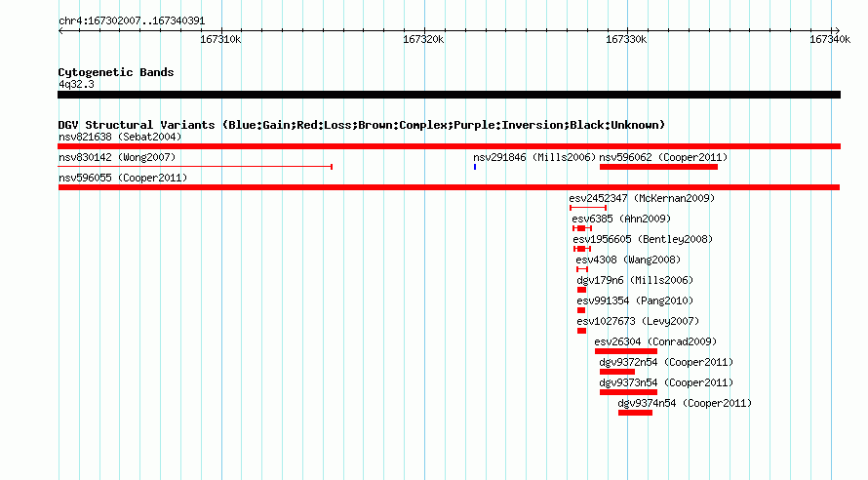This screenshot has height=480, width=868.
Task: Open esv2452347 (McKernan2009) variant label
Action: (642, 198)
